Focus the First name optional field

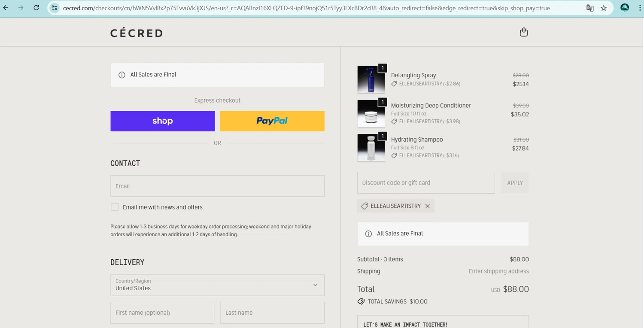(x=162, y=313)
